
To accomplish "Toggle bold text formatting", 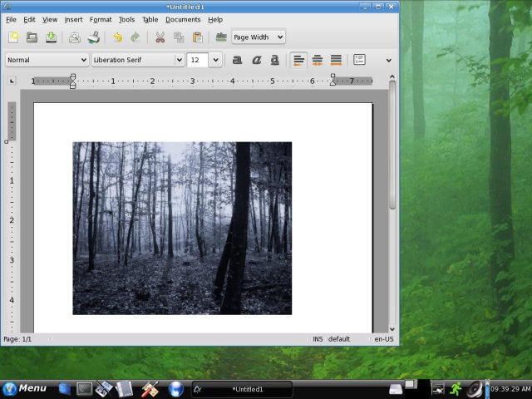I will [x=237, y=60].
